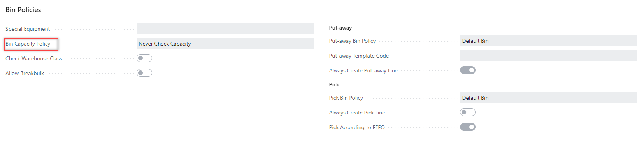Open the Bin Capacity Policy dropdown field
This screenshot has width=644, height=146.
(x=225, y=44)
